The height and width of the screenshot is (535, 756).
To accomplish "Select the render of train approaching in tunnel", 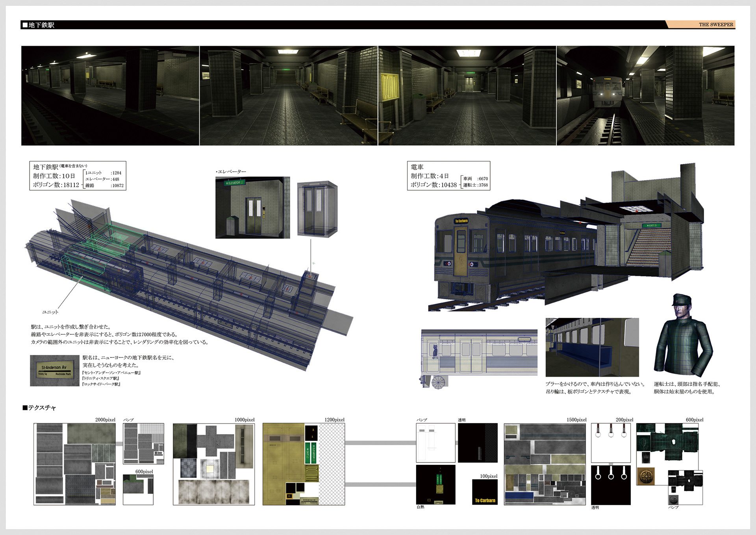I will click(645, 96).
